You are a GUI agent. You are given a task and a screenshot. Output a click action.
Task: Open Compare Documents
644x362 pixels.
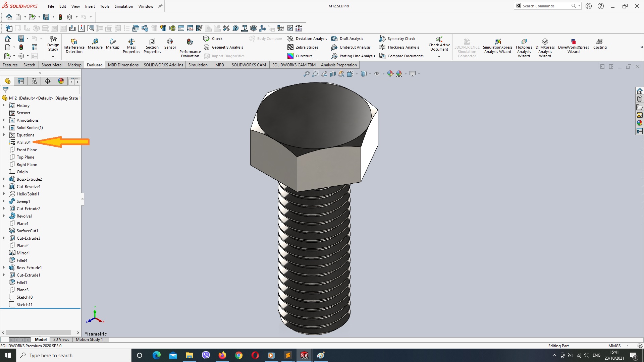pos(401,56)
